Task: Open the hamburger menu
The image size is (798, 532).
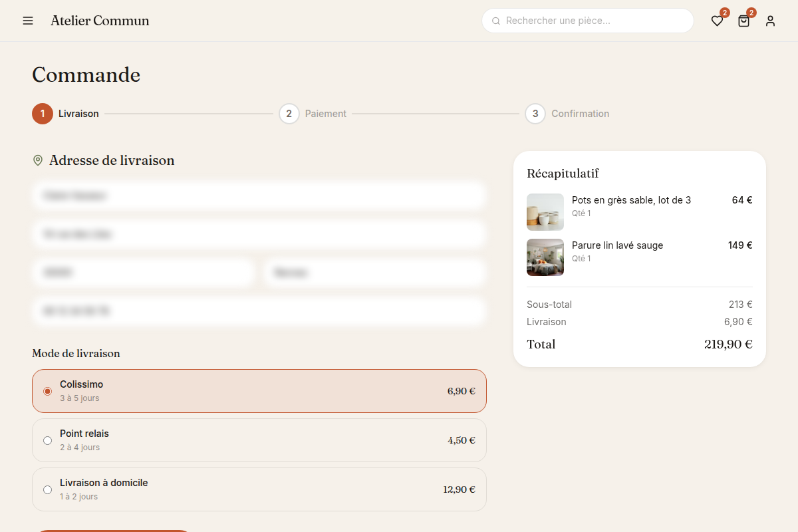Action: 28,21
